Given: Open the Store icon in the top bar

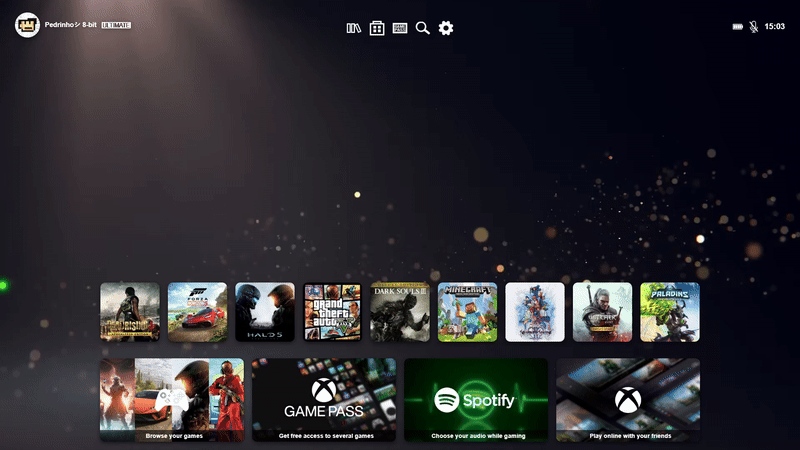Looking at the screenshot, I should point(377,28).
